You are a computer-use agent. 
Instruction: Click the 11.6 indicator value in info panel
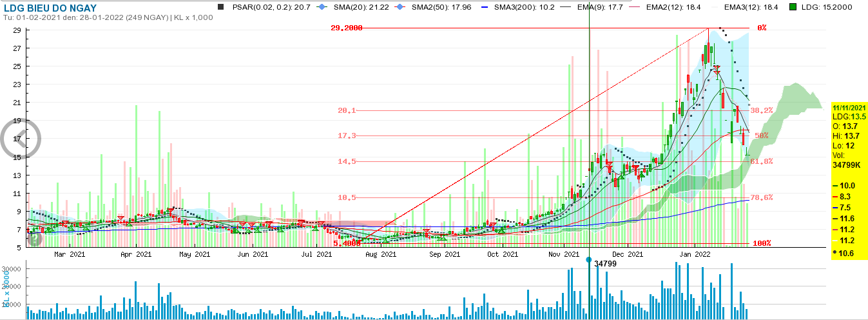click(847, 219)
